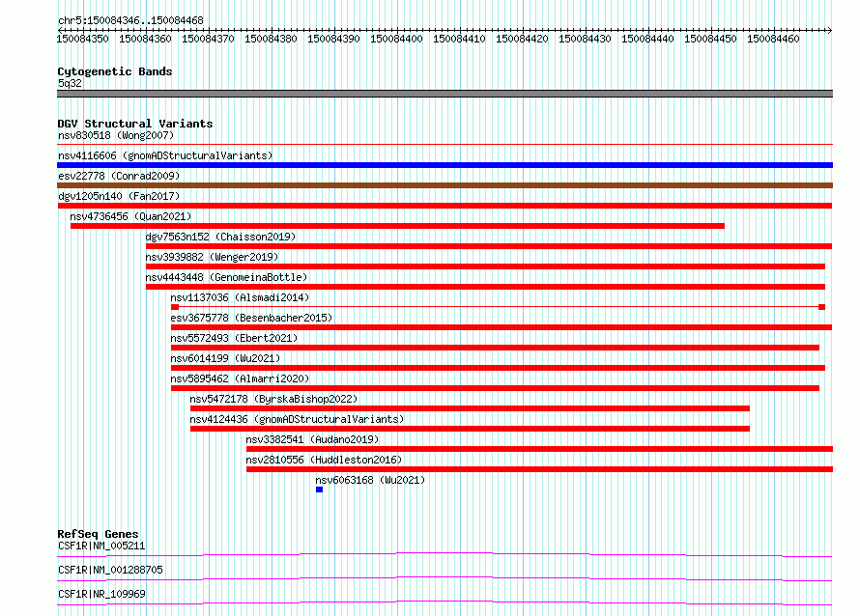Click the ruler's left arrowhead

(x=60, y=30)
